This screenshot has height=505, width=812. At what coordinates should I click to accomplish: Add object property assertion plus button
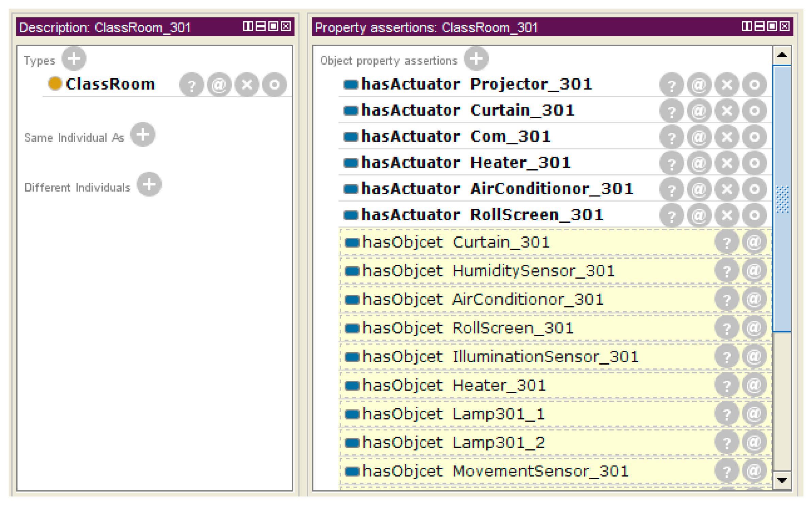pos(476,59)
